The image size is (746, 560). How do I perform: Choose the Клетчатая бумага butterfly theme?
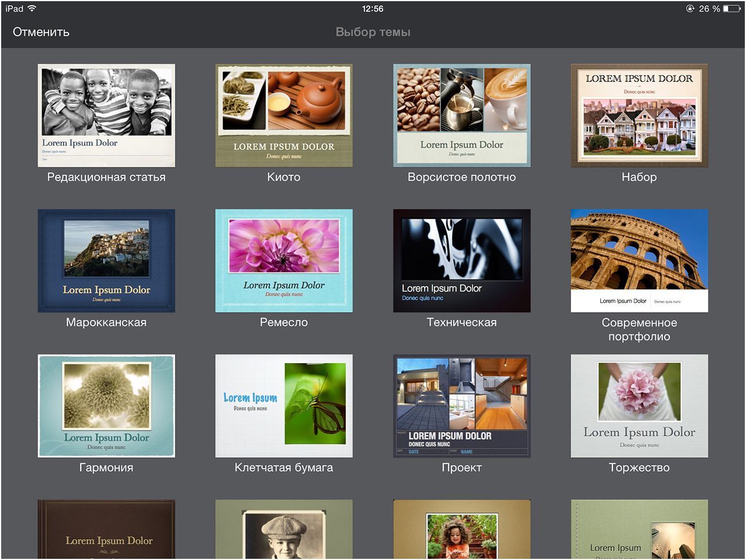pyautogui.click(x=284, y=406)
